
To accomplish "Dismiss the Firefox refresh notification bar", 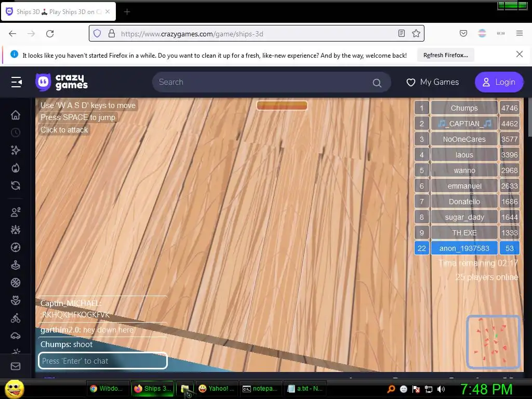I will click(x=520, y=54).
